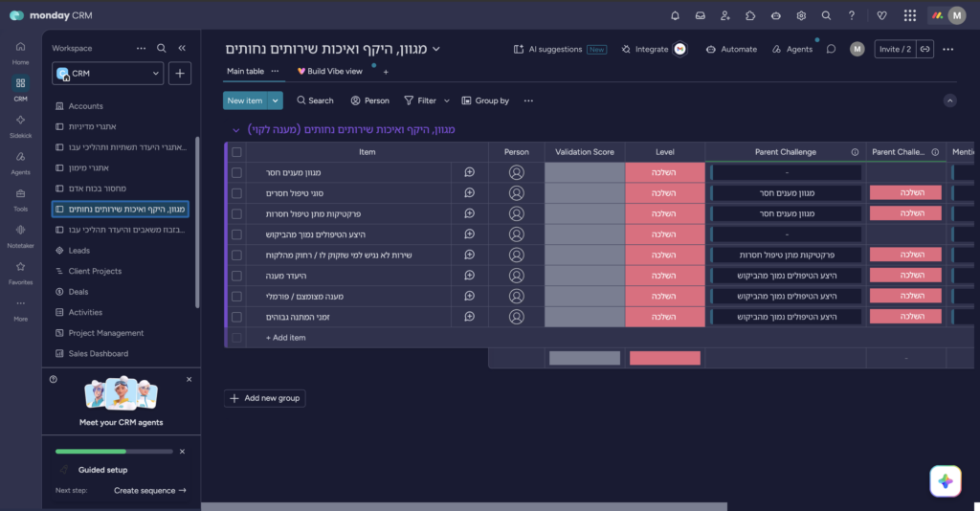Image resolution: width=980 pixels, height=511 pixels.
Task: Open the settings gear icon in top bar
Action: (801, 15)
